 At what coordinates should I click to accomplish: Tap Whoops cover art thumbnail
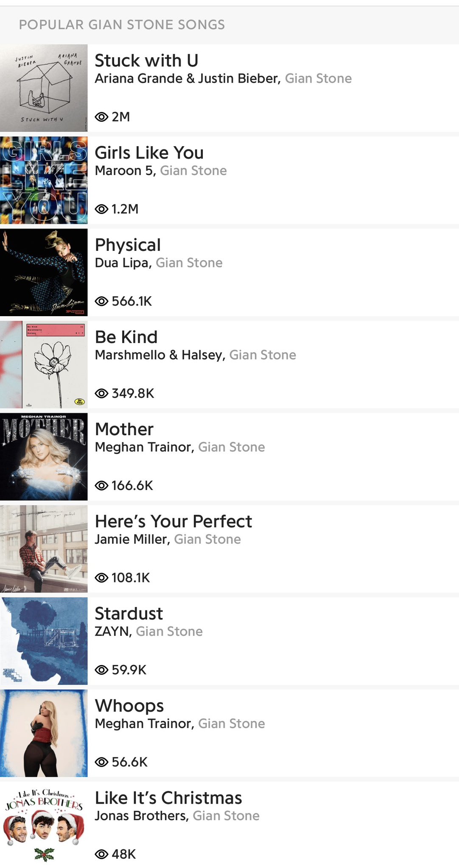(44, 733)
